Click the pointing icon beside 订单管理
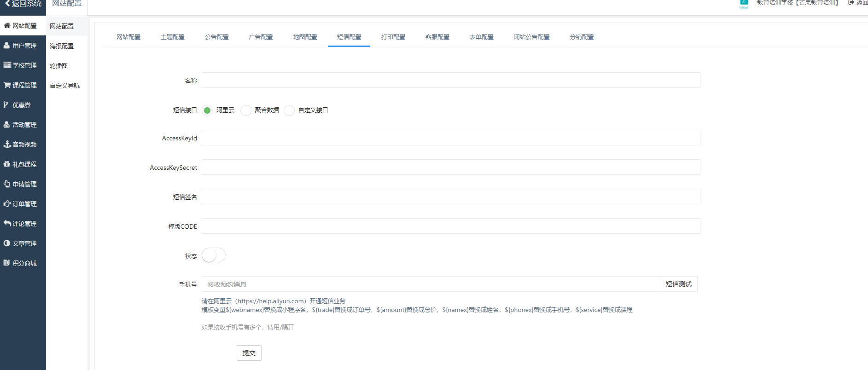The image size is (868, 370). (7, 204)
